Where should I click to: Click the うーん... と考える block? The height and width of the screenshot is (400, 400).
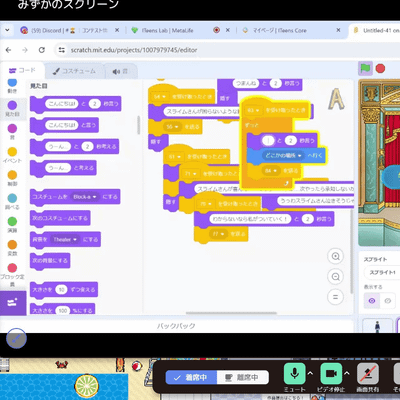click(63, 168)
